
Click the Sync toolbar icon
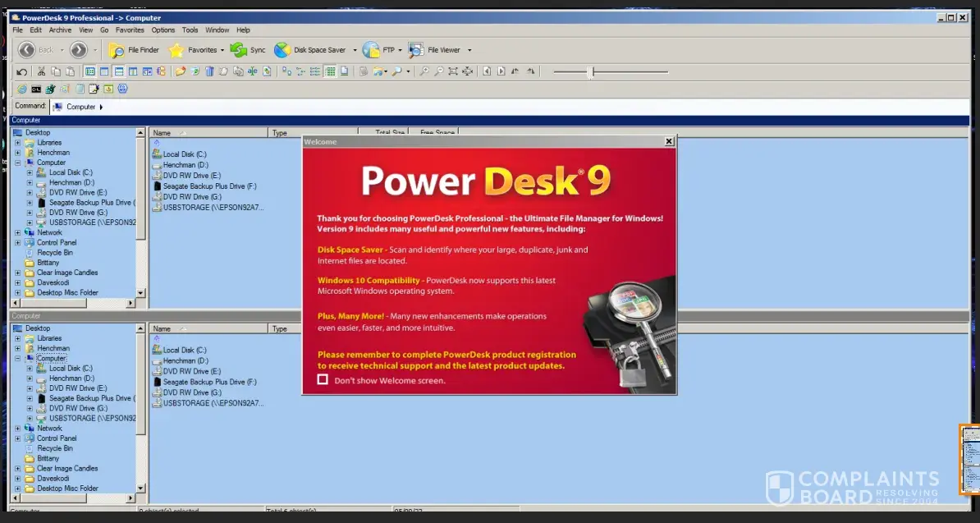248,50
